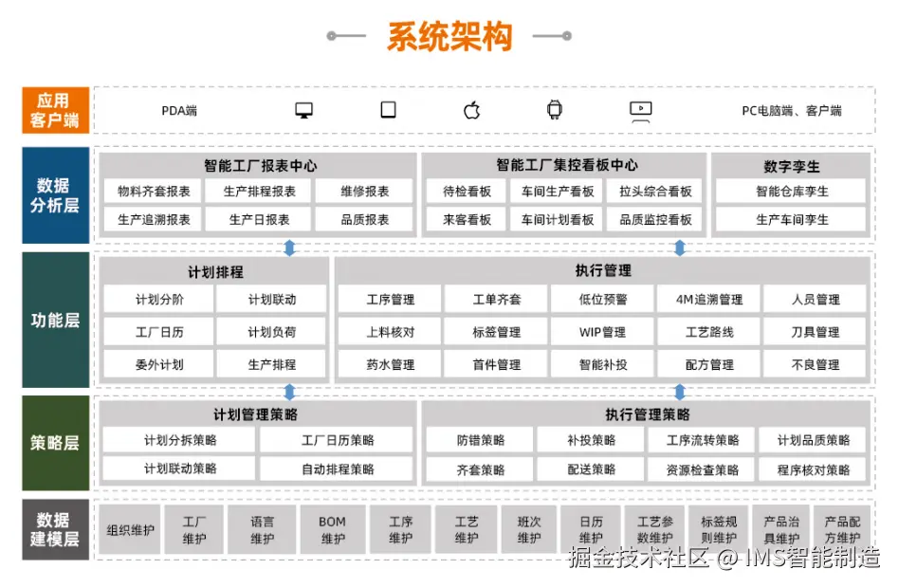Viewport: 898px width, 588px height.
Task: Choose 生产排程 box
Action: coord(272,365)
